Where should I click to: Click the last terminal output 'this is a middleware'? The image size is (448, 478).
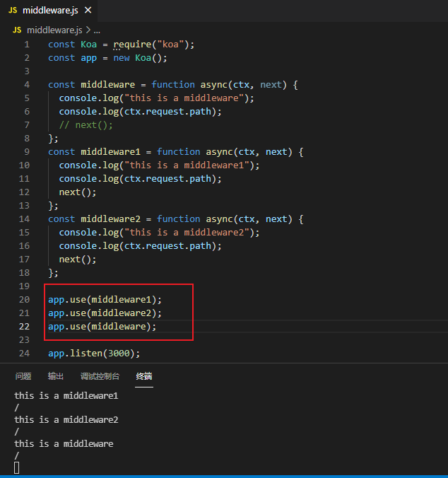click(x=64, y=444)
